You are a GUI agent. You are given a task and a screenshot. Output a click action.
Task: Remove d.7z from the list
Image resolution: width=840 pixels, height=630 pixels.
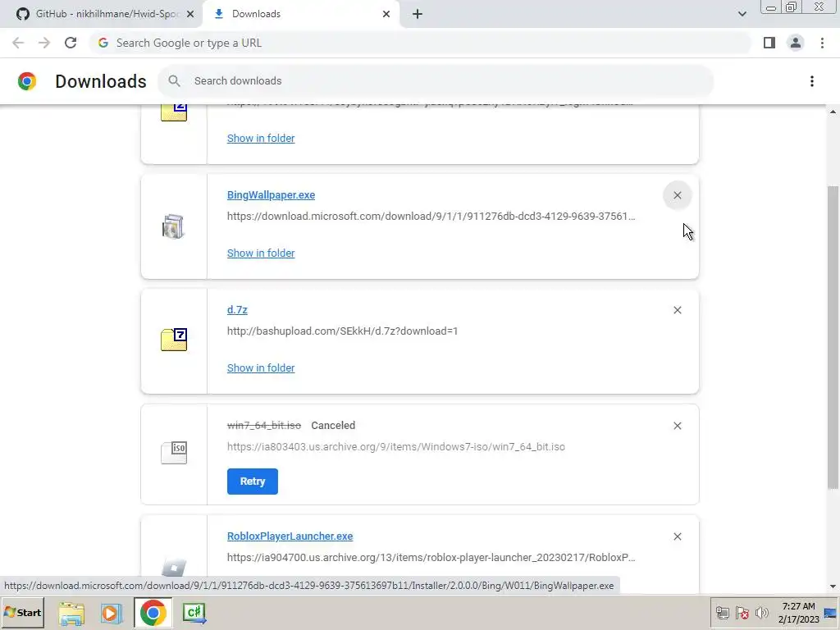677,310
